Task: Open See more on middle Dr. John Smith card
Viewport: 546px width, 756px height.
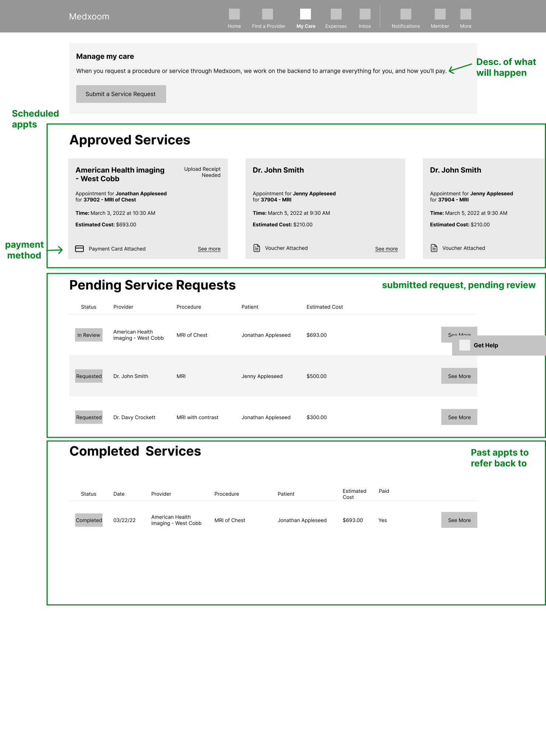Action: (386, 249)
